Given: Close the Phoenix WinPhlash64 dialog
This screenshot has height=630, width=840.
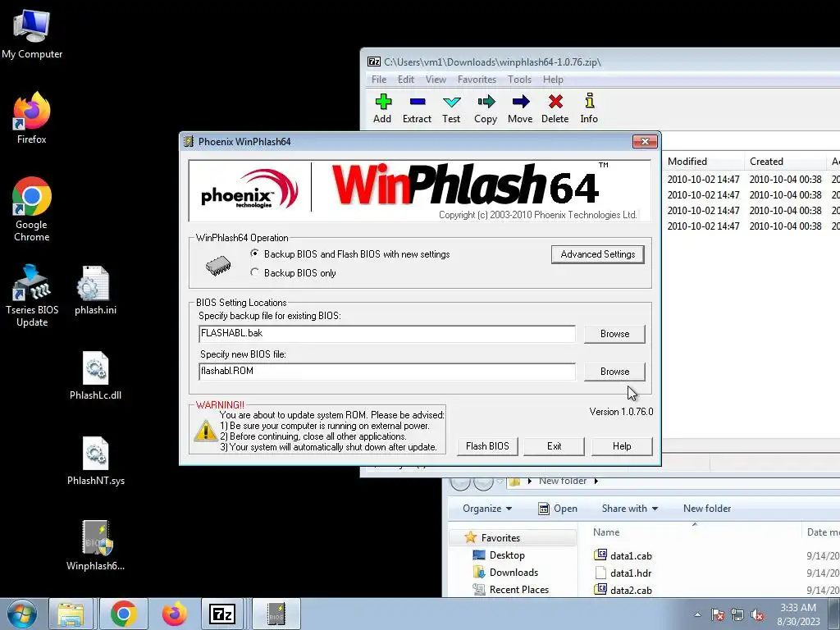Looking at the screenshot, I should coord(645,141).
